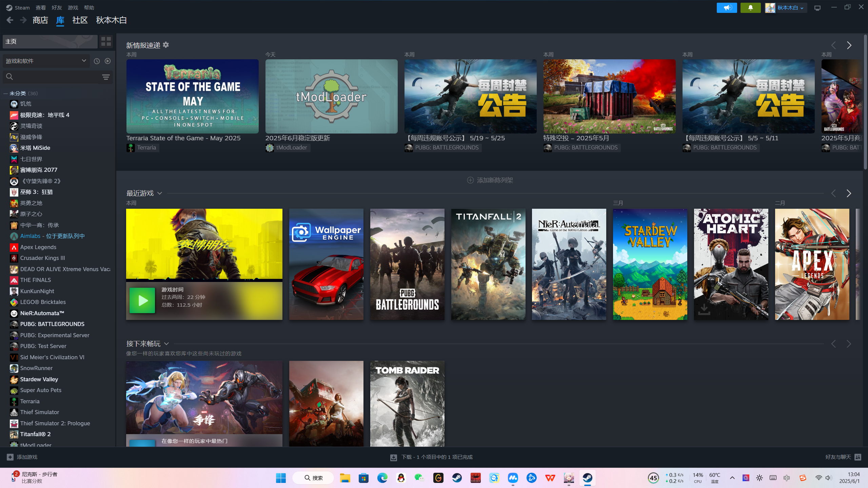This screenshot has height=488, width=868.
Task: Open the 好友 menu
Action: click(x=57, y=7)
